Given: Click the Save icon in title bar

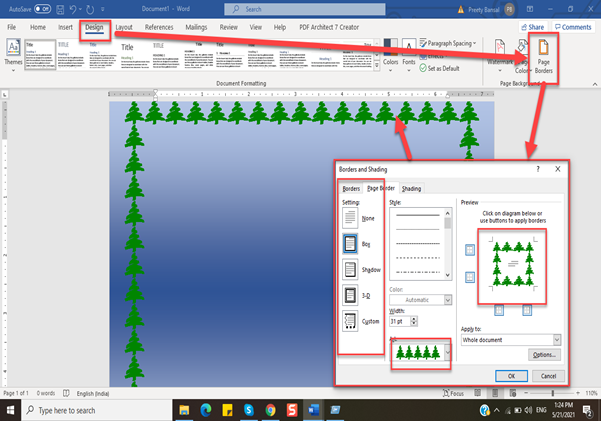Looking at the screenshot, I should [x=60, y=9].
